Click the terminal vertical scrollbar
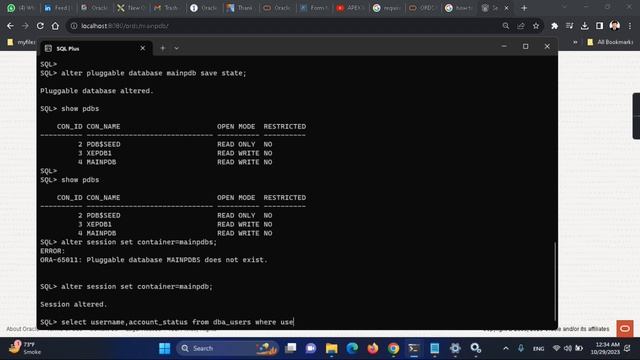Viewport: 640px width, 360px height. [x=555, y=282]
